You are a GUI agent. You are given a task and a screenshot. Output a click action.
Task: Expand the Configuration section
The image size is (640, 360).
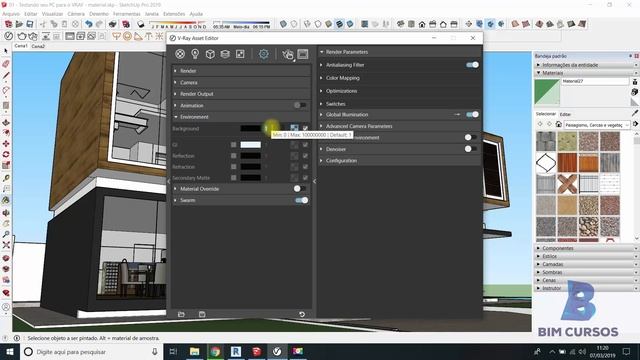(x=399, y=161)
